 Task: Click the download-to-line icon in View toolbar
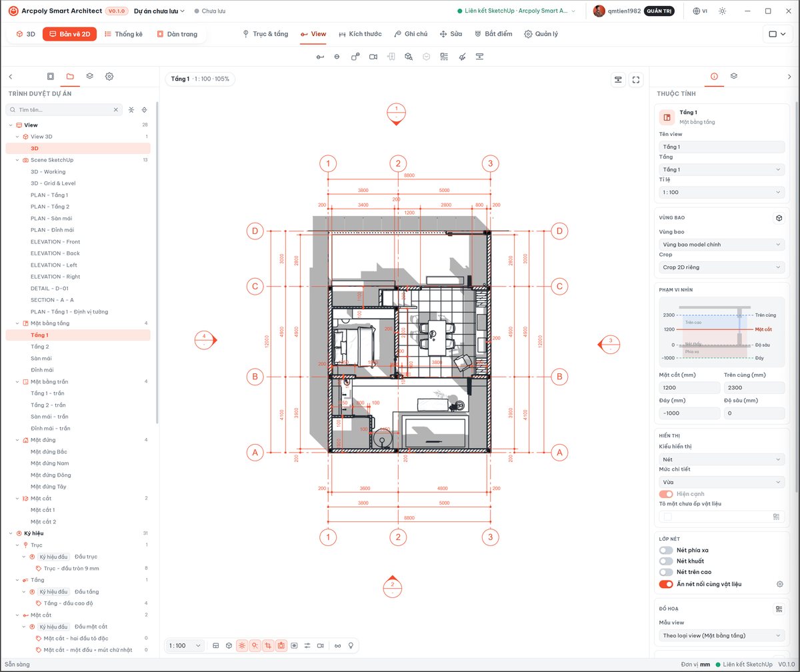[x=479, y=57]
